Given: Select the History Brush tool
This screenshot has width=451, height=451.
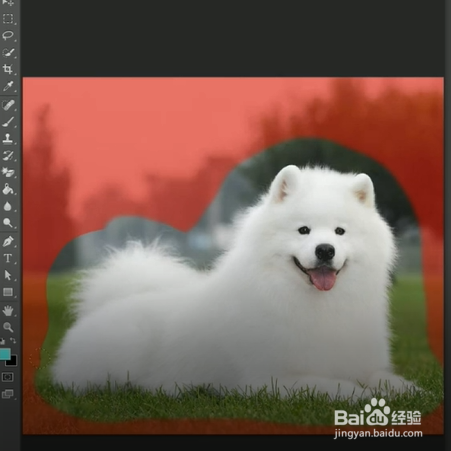Looking at the screenshot, I should (8, 156).
